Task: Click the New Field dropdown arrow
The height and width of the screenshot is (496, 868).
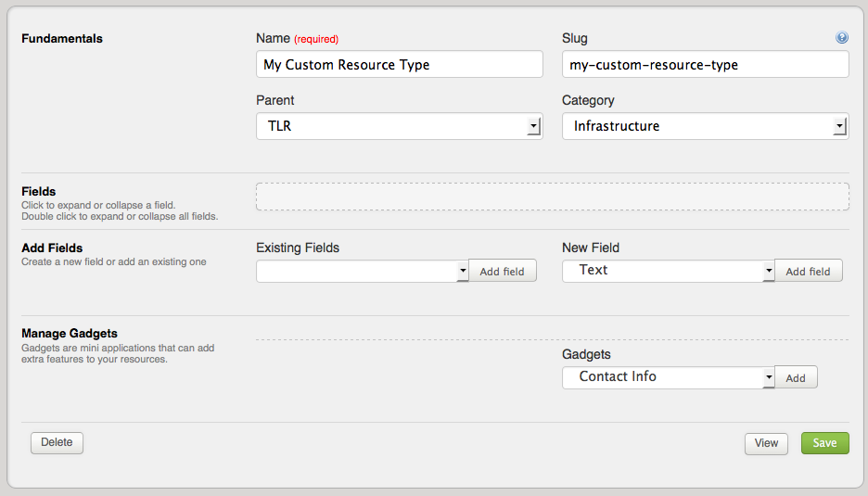Action: [x=769, y=271]
